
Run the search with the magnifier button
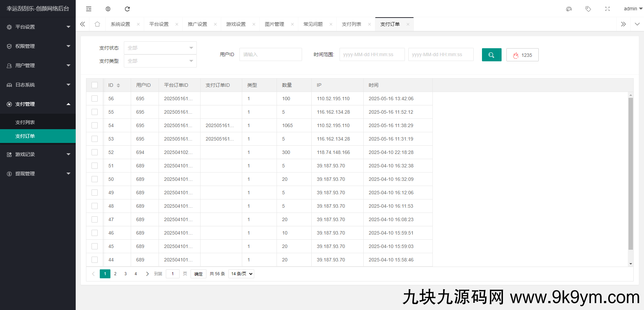coord(492,54)
